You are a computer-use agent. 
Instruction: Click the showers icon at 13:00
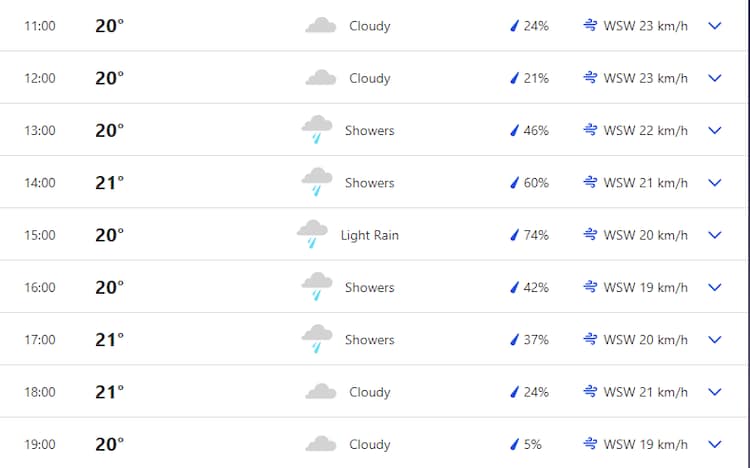(x=317, y=130)
